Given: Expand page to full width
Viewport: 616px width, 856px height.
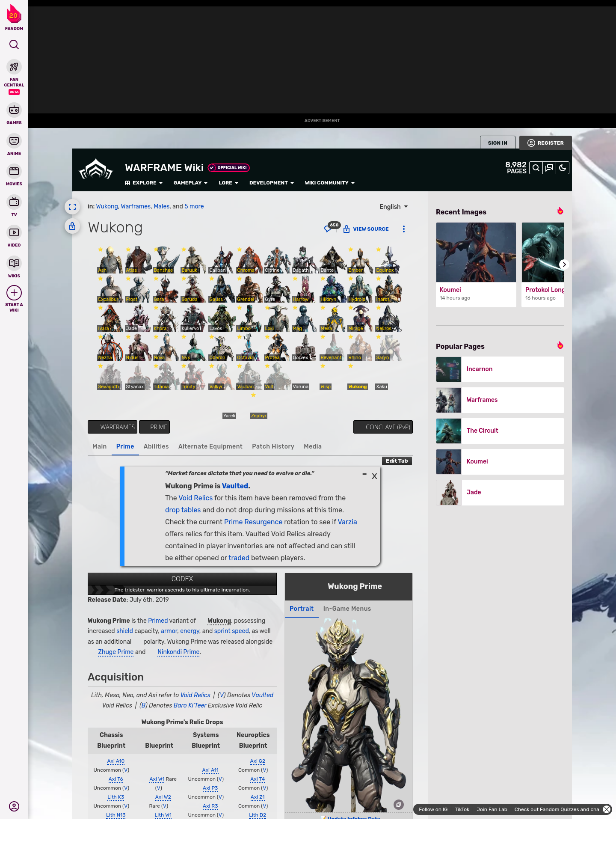Looking at the screenshot, I should tap(72, 207).
